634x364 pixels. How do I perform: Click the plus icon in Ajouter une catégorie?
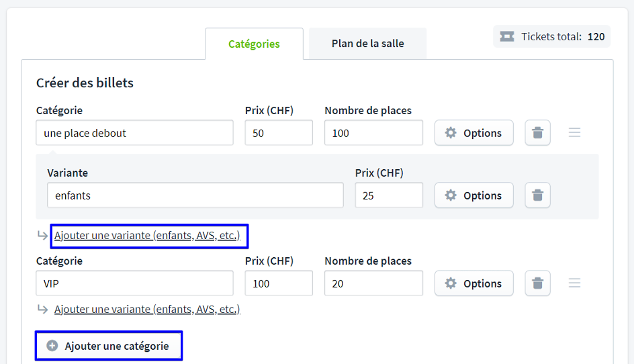coord(52,346)
